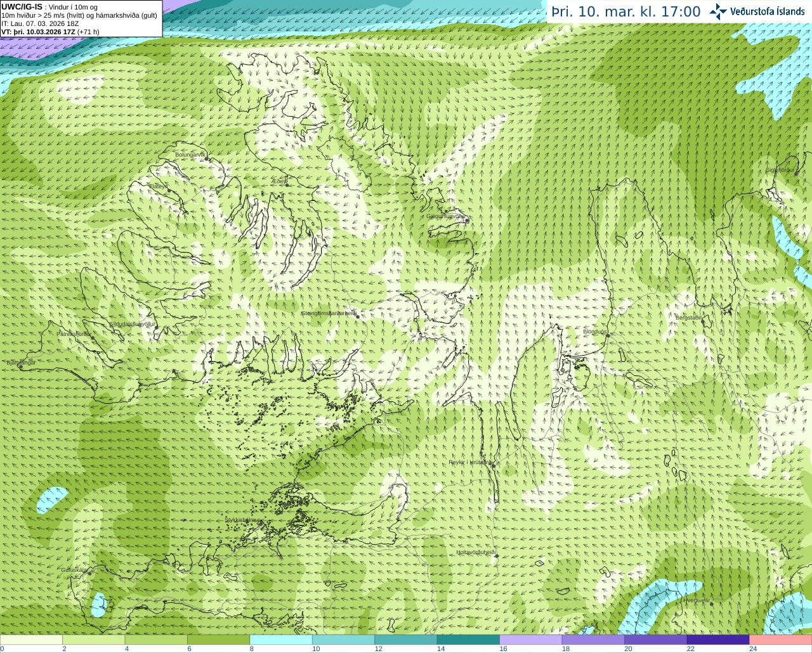Click the 'IT: Lau. 07. 03. 2026 18Z' line
The width and height of the screenshot is (812, 653).
[x=40, y=23]
